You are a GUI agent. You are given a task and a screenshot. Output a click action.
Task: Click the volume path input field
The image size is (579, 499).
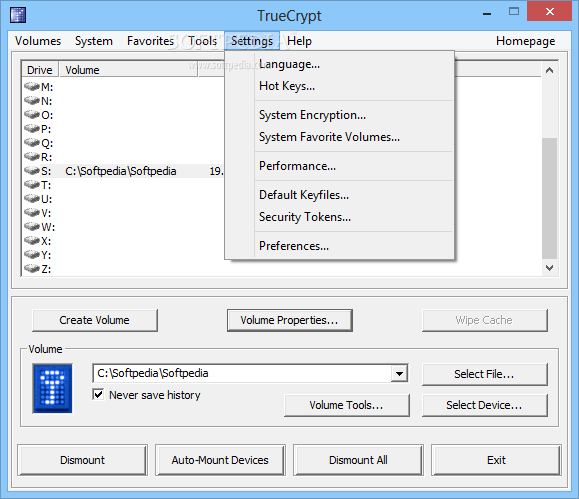tap(242, 373)
